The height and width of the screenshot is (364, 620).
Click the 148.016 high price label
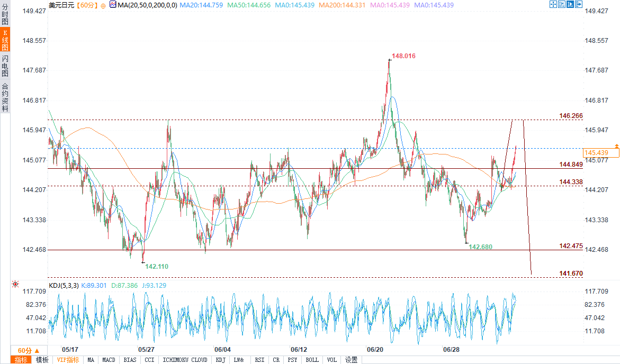pos(403,56)
